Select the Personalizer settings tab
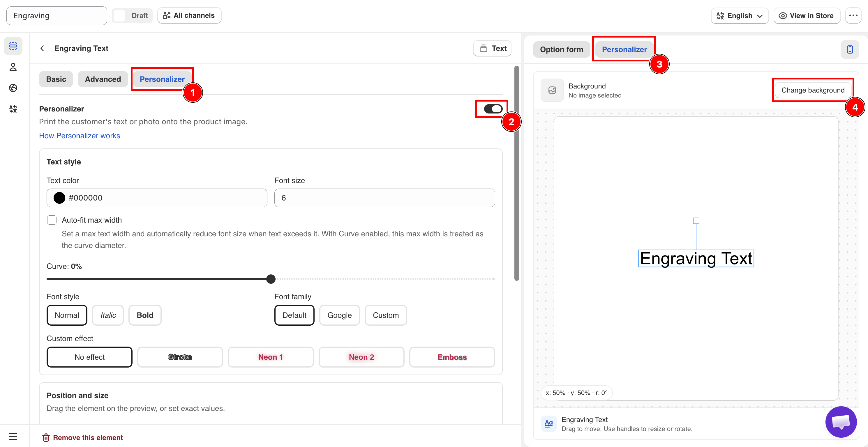Image resolution: width=868 pixels, height=447 pixels. click(162, 79)
